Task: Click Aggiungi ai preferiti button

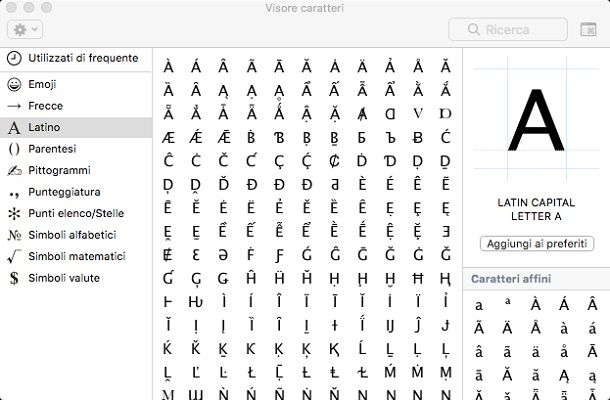Action: coord(536,244)
